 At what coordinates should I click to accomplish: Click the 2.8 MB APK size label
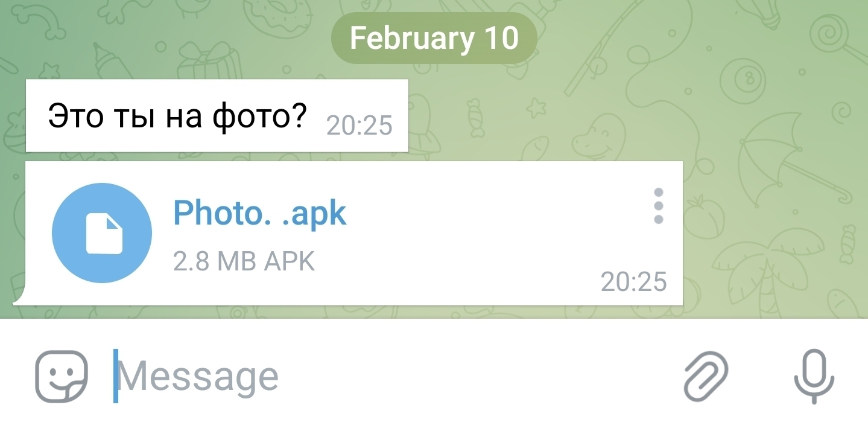(x=244, y=262)
